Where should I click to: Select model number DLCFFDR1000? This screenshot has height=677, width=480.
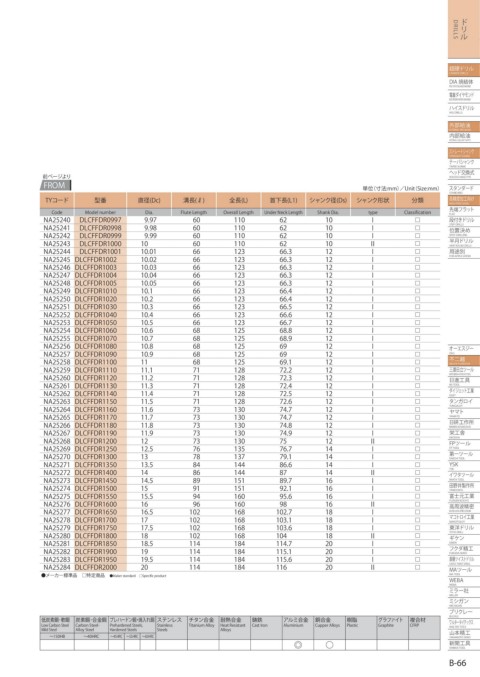101,244
